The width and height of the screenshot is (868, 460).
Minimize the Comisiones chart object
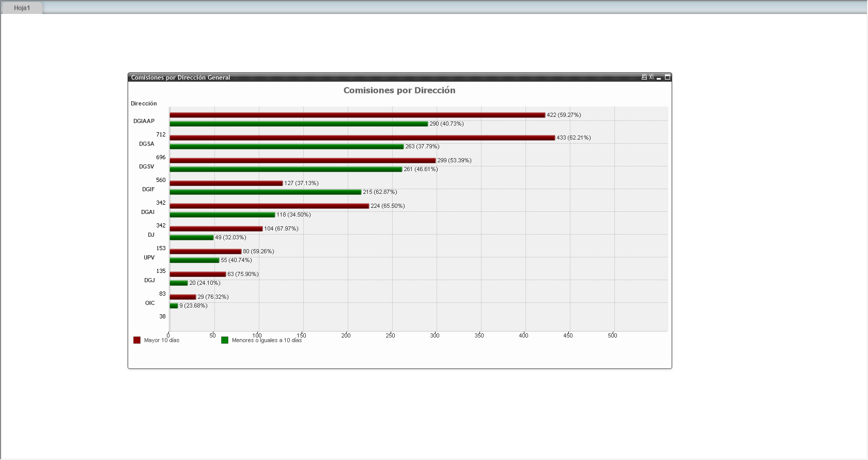(659, 78)
